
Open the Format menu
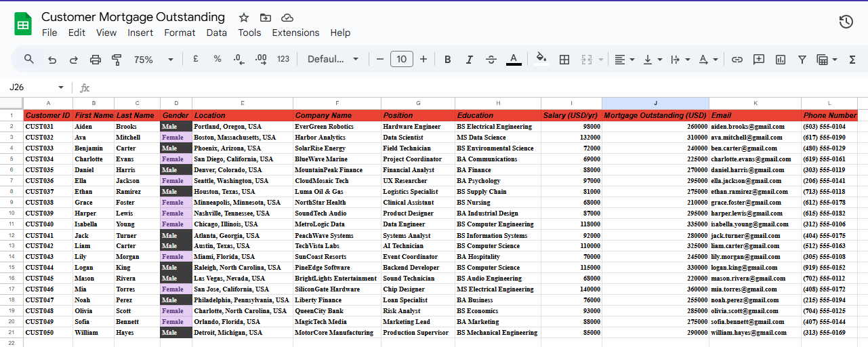point(180,33)
